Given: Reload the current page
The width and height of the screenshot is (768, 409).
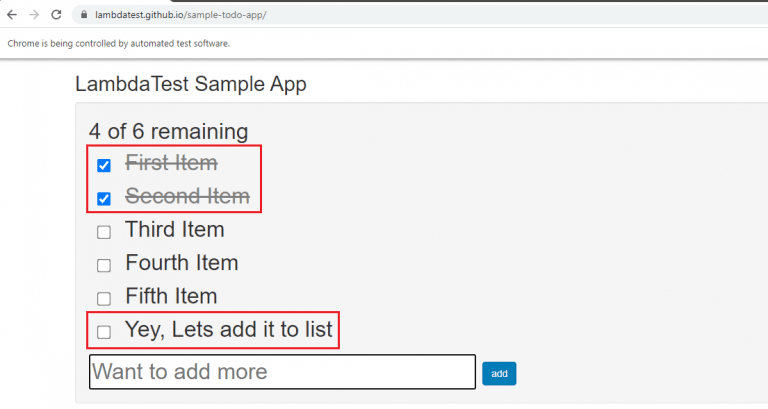Looking at the screenshot, I should (56, 16).
